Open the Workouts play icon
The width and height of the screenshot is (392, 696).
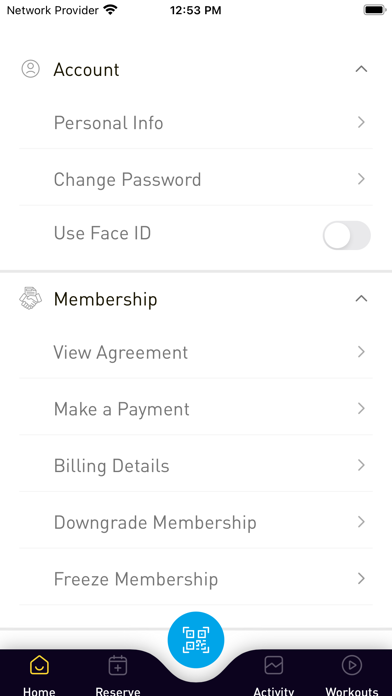(352, 665)
